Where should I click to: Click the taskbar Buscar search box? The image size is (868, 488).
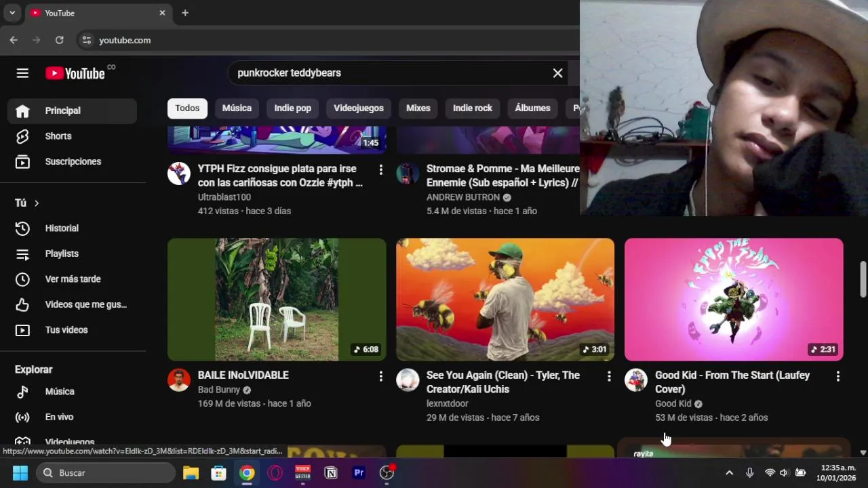click(106, 473)
